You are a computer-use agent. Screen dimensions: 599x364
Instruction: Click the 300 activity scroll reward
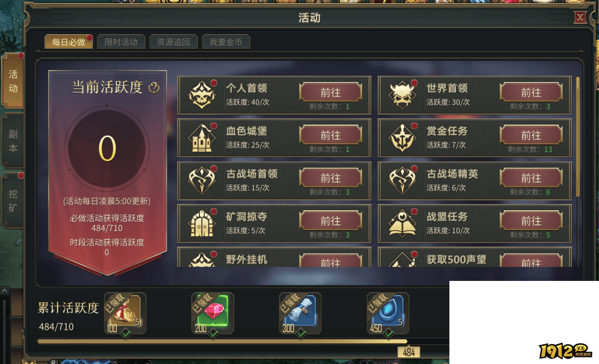300,313
